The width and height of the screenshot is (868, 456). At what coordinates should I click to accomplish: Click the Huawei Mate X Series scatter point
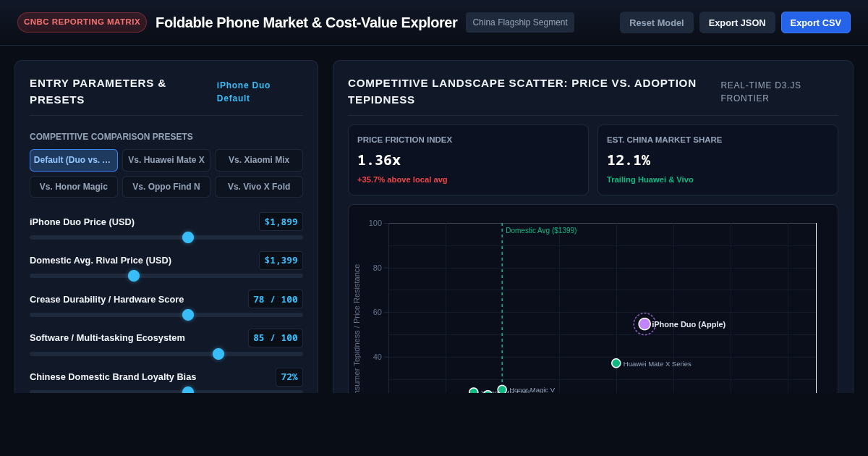click(x=616, y=363)
